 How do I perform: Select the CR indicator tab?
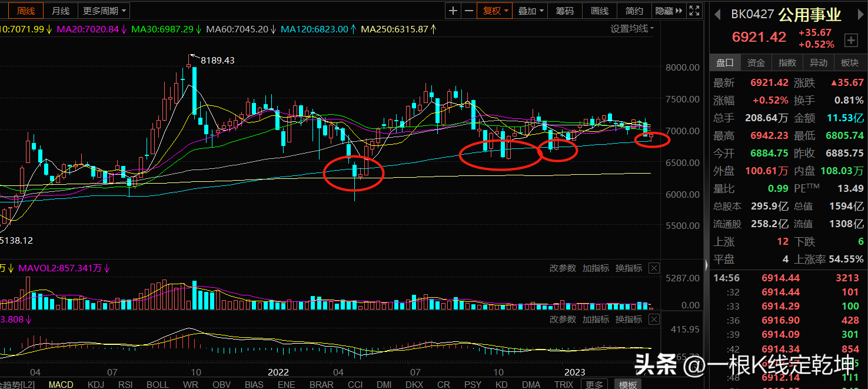[x=444, y=384]
